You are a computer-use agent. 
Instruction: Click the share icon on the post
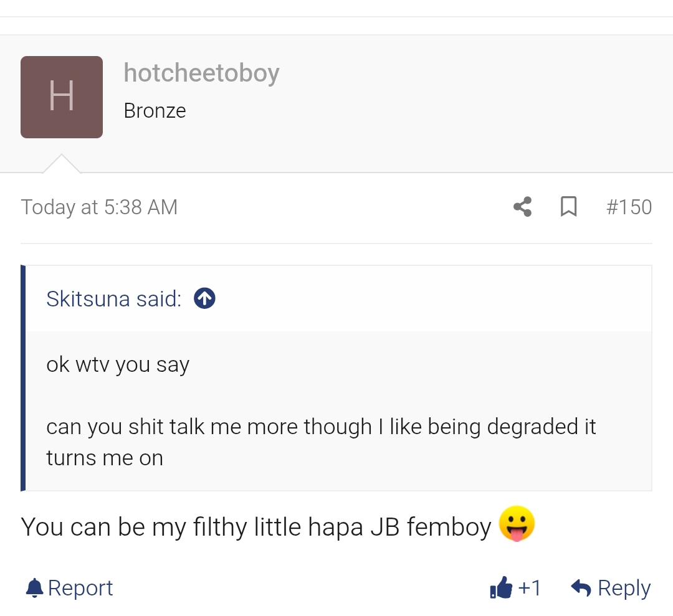pyautogui.click(x=522, y=207)
